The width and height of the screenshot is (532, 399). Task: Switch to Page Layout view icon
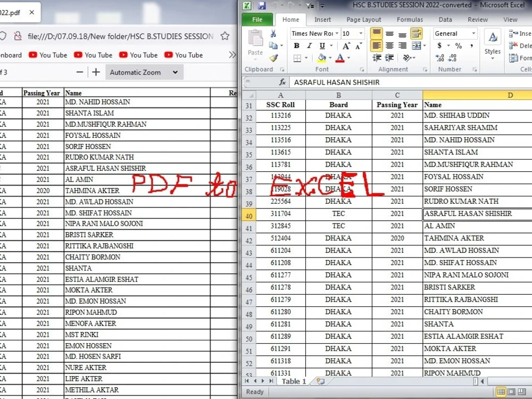coord(511,392)
